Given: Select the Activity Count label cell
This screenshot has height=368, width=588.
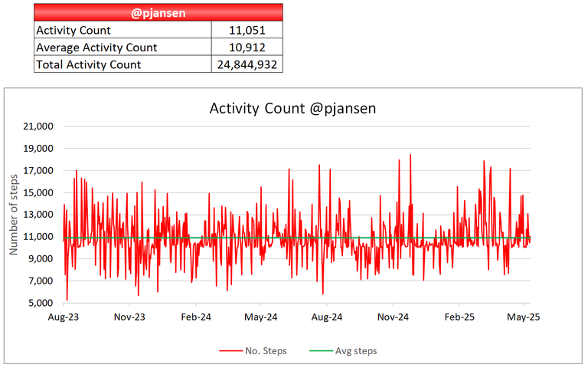Looking at the screenshot, I should tap(122, 30).
